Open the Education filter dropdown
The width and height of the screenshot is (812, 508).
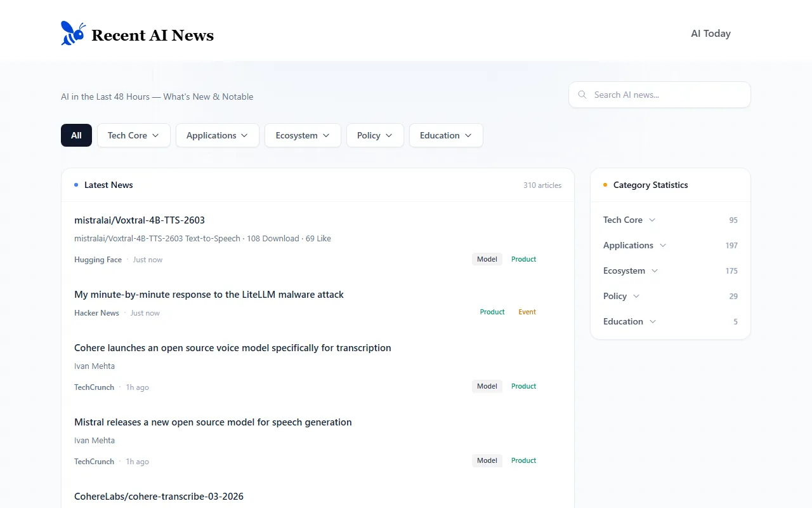coord(446,135)
